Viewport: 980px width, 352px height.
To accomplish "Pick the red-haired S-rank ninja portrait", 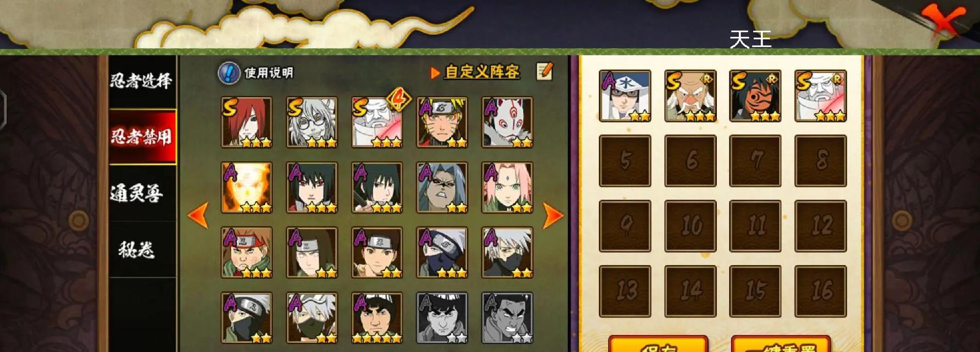I will (247, 122).
